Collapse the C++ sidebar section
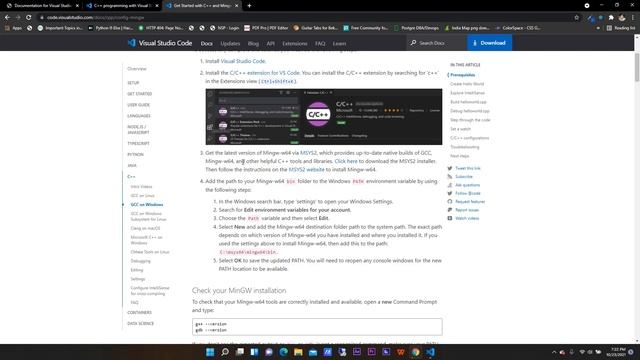 [131, 177]
